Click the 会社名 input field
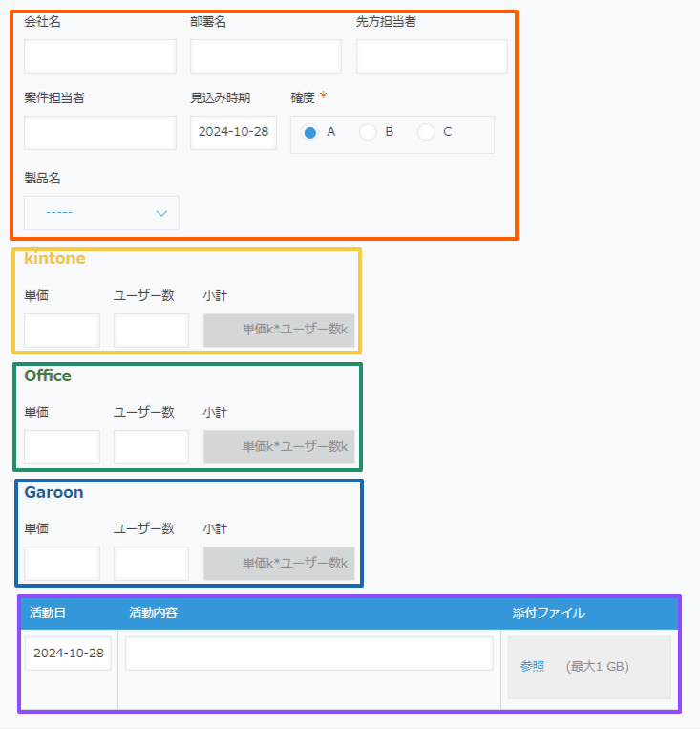700x729 pixels. [x=100, y=56]
